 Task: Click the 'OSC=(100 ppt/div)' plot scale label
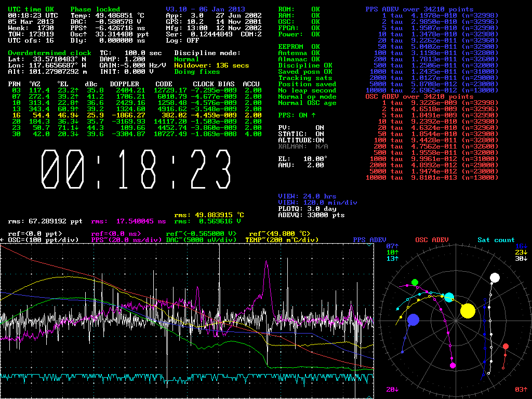43,240
